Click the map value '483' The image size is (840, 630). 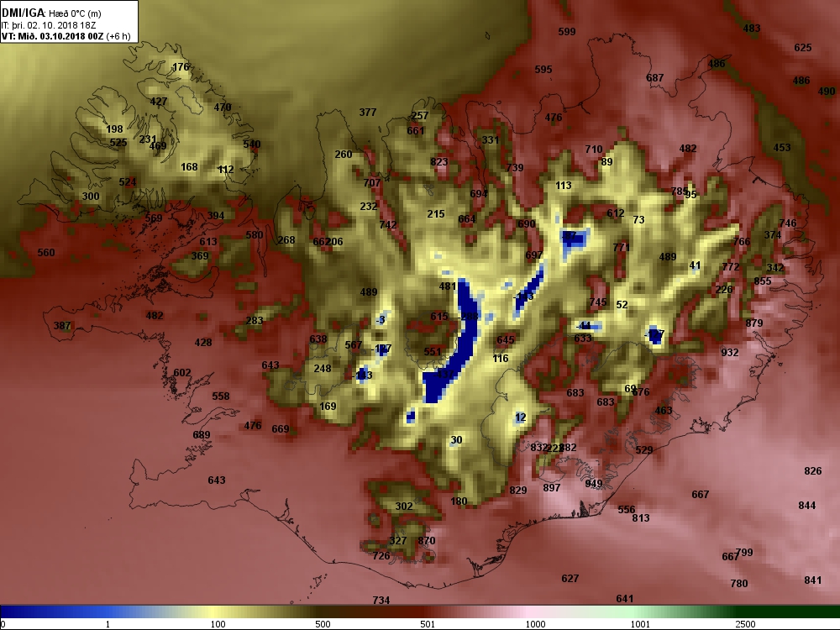[752, 29]
